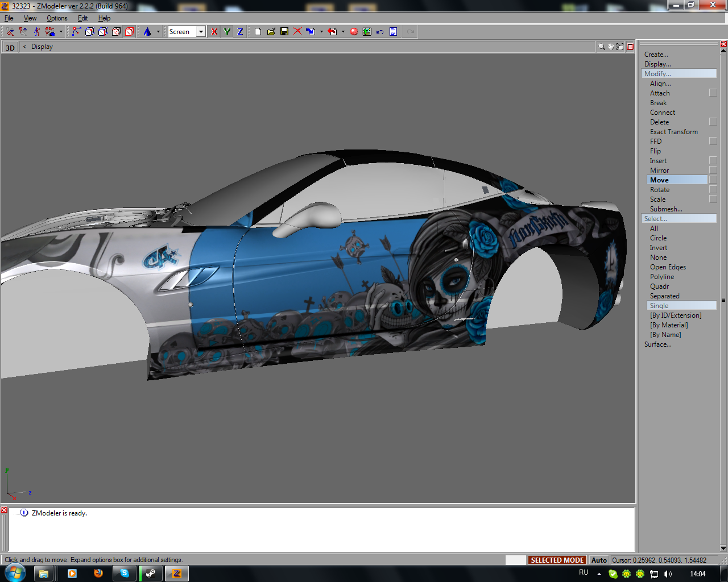Screen dimensions: 728x582
Task: Switch to Vertices level editing icon
Action: pyautogui.click(x=76, y=32)
